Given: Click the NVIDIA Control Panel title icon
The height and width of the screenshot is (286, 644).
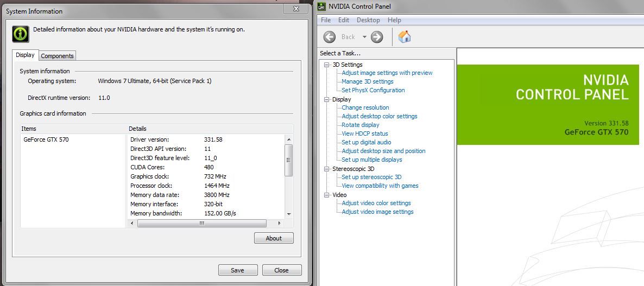Looking at the screenshot, I should 322,7.
